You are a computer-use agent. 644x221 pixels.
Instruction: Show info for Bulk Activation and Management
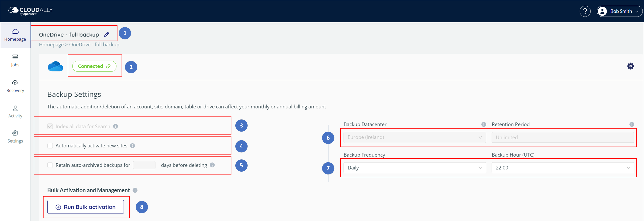pos(135,191)
